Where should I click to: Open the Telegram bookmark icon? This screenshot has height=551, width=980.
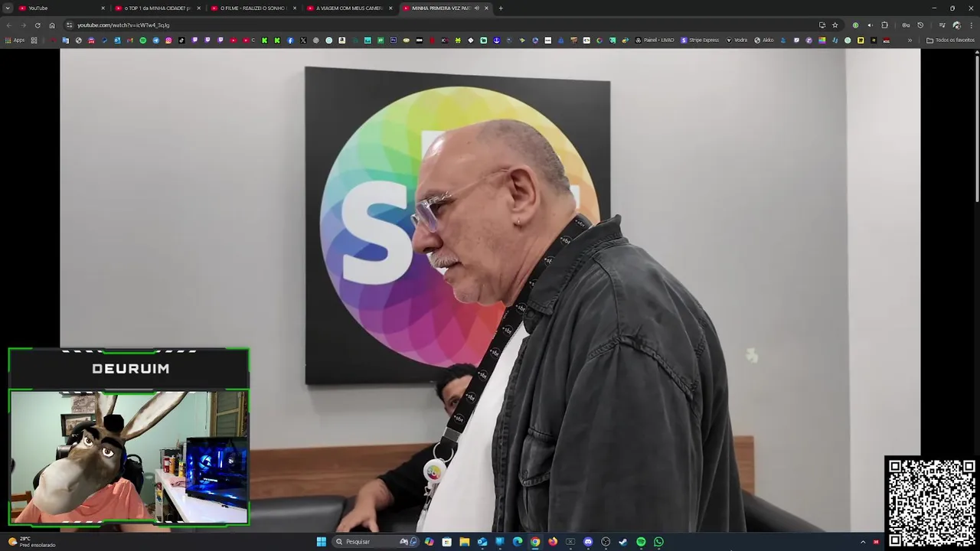[x=155, y=41]
